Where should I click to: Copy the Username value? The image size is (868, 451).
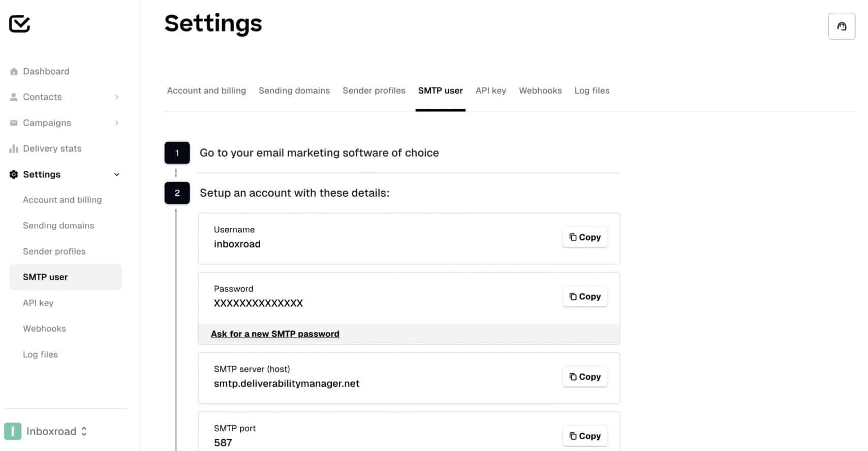[x=585, y=237]
